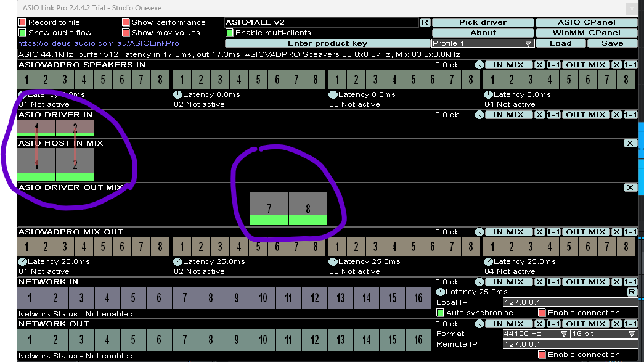The width and height of the screenshot is (644, 362).
Task: Load the selected profile
Action: tap(561, 44)
